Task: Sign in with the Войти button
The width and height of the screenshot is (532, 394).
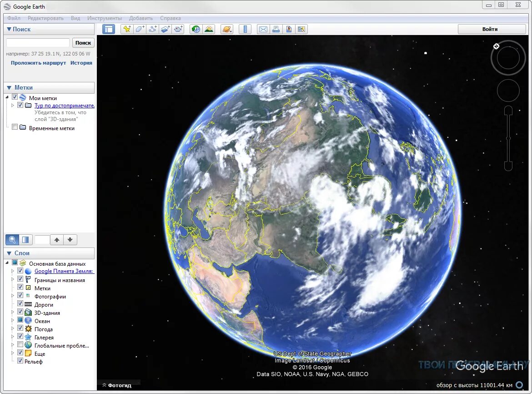Action: (x=492, y=29)
